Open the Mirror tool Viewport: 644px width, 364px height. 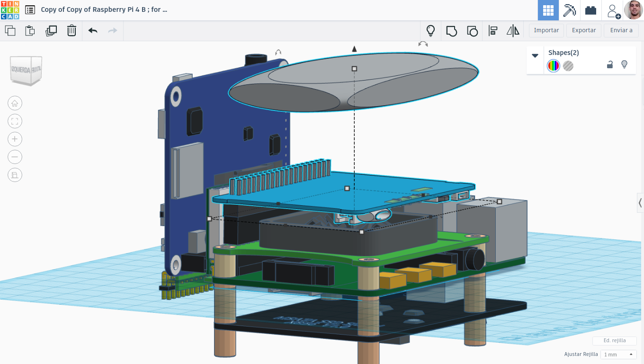pos(513,31)
